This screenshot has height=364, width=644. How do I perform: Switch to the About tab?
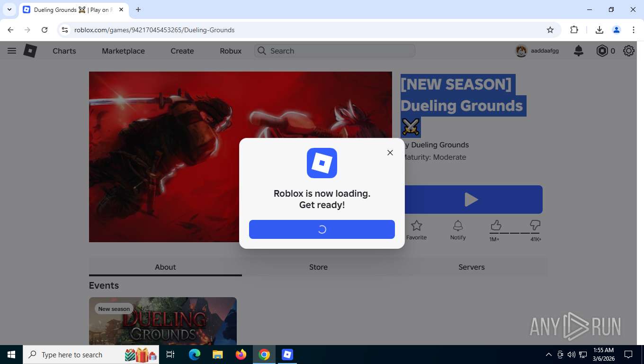point(165,267)
